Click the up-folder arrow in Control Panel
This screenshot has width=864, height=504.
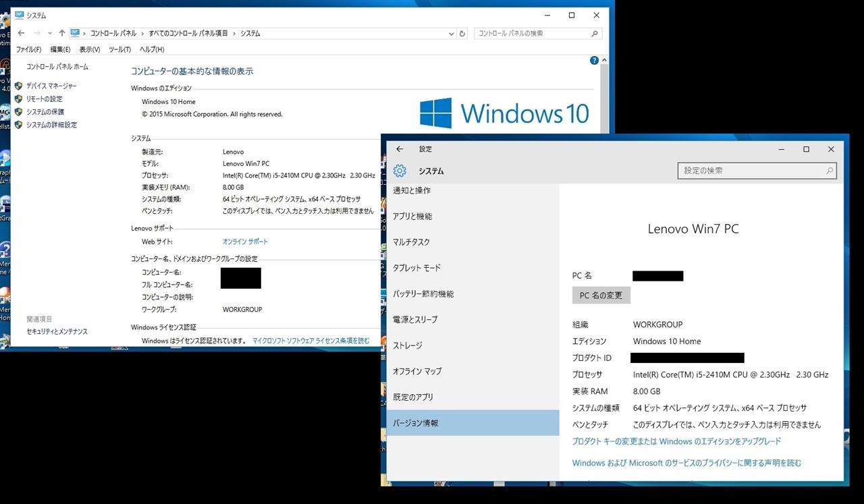tap(62, 33)
